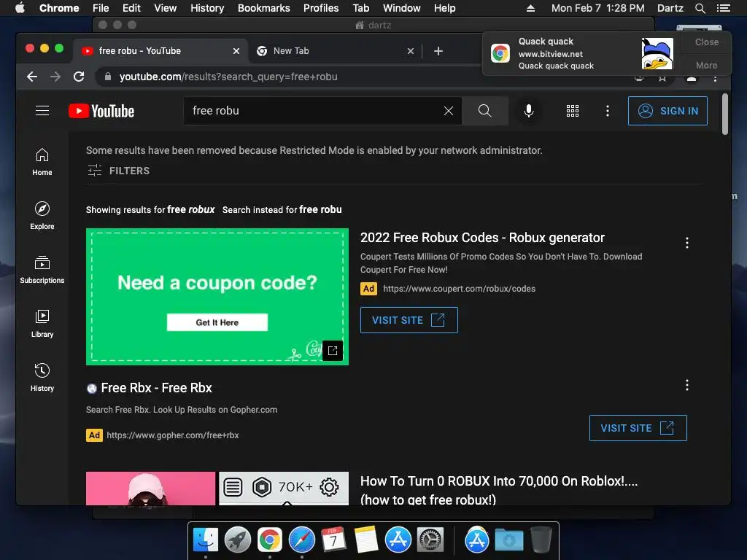
Task: Open the File menu
Action: [x=101, y=8]
